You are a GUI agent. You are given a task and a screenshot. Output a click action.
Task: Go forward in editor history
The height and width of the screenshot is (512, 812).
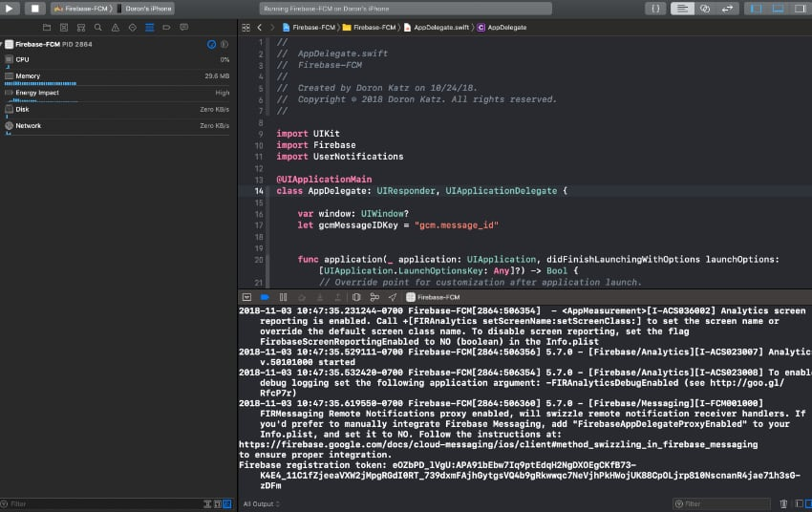272,28
